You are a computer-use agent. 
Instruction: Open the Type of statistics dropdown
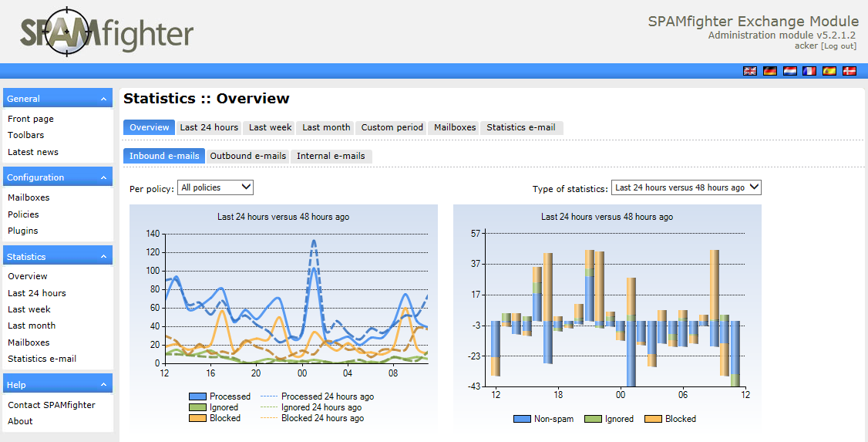[x=686, y=187]
